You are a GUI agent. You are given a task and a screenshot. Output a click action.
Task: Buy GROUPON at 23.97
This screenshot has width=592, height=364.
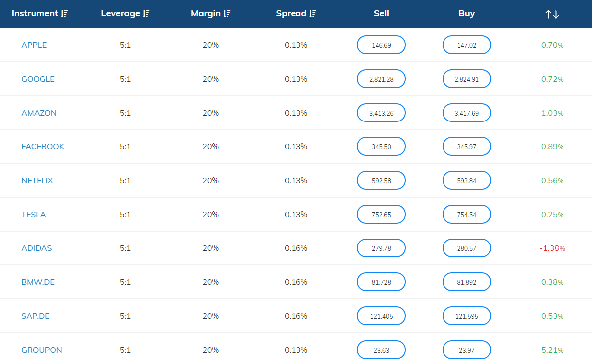point(466,350)
